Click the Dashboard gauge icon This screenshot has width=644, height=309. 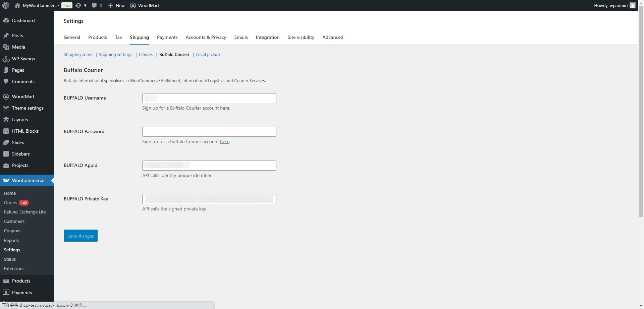click(6, 20)
